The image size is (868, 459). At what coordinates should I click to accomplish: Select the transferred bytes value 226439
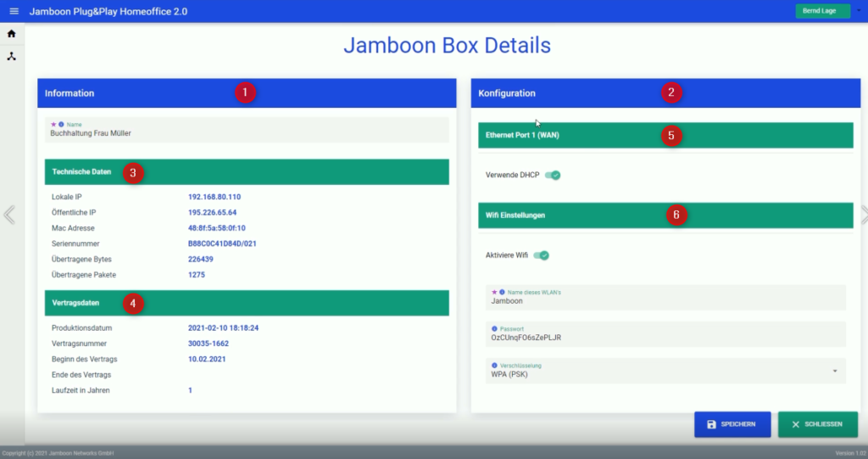(x=200, y=259)
